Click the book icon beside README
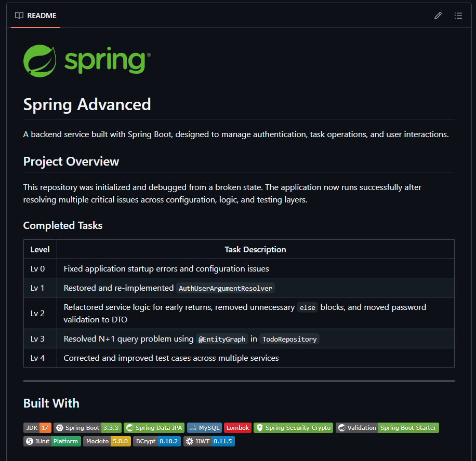Image resolution: width=476 pixels, height=461 pixels. [19, 16]
